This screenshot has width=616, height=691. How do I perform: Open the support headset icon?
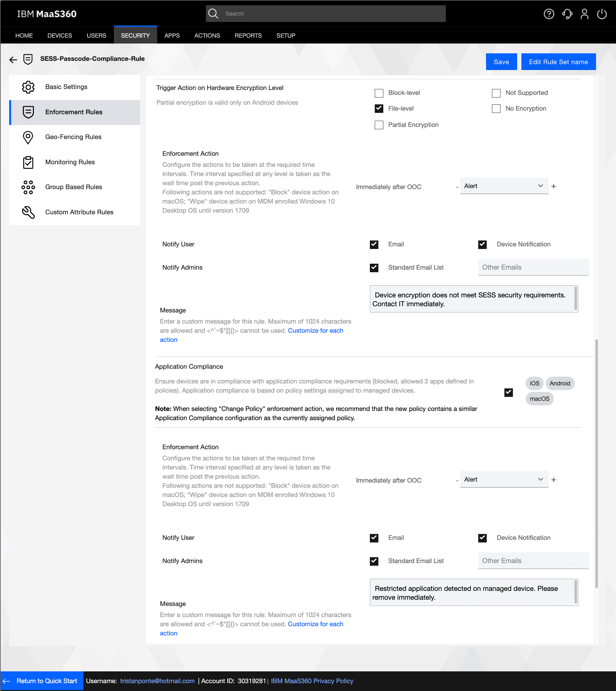[x=567, y=14]
